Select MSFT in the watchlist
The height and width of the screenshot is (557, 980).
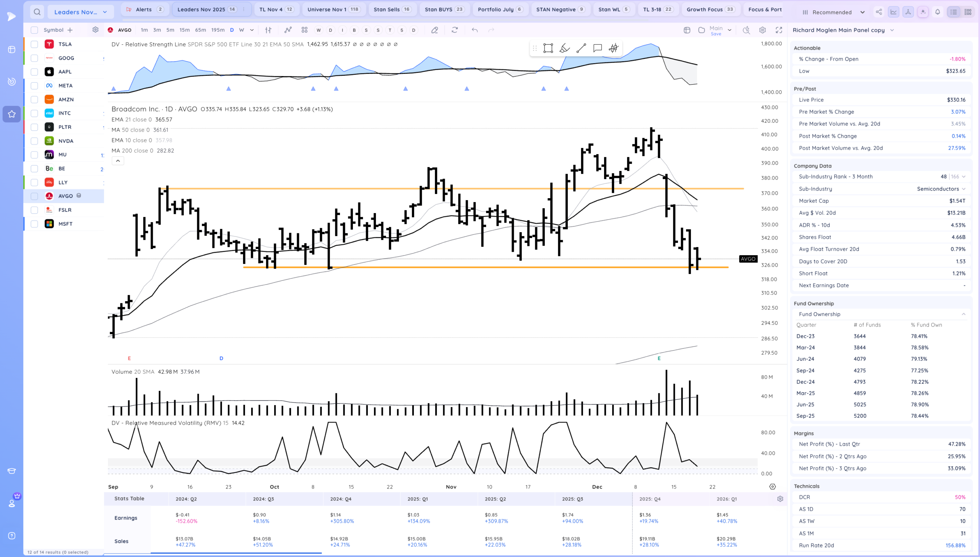[65, 224]
